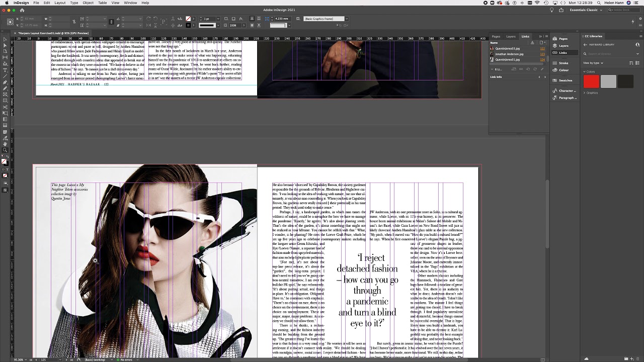644x362 pixels.
Task: Click the reference point locator grid
Action: (10, 22)
